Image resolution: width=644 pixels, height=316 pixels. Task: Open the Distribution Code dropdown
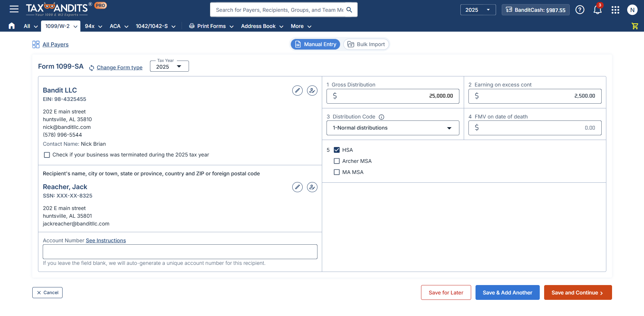pyautogui.click(x=392, y=128)
